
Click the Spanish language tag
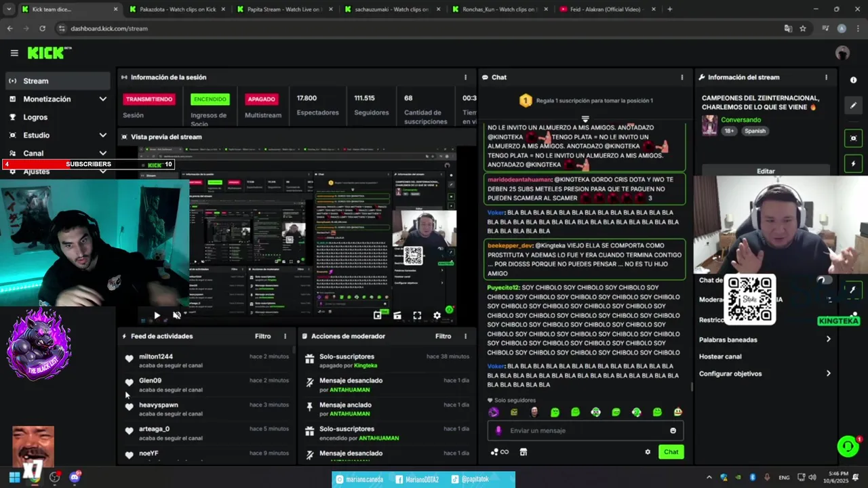click(754, 131)
